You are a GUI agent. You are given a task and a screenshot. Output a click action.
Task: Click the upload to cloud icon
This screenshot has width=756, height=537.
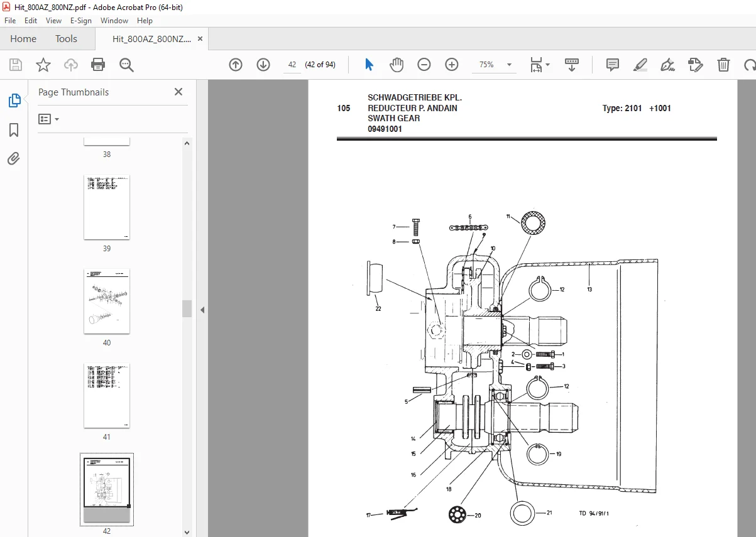71,65
